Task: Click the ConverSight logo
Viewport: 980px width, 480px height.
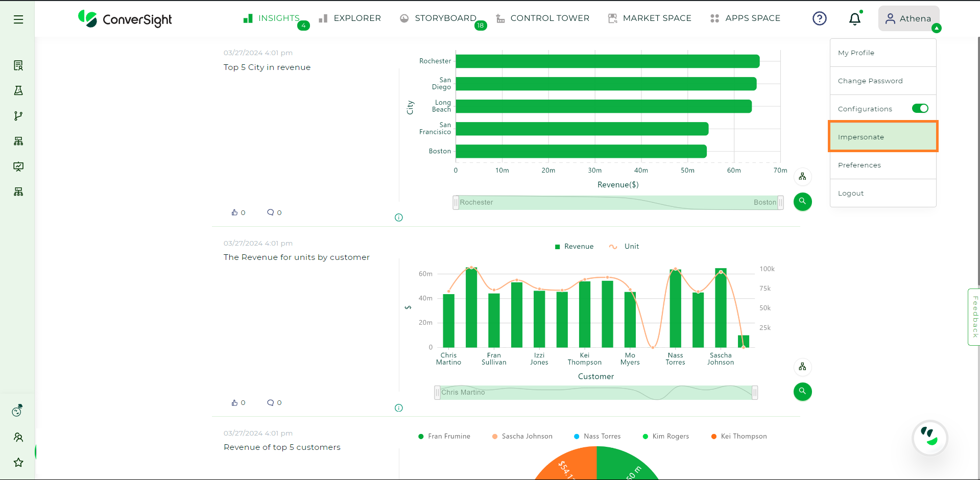Action: [x=125, y=19]
